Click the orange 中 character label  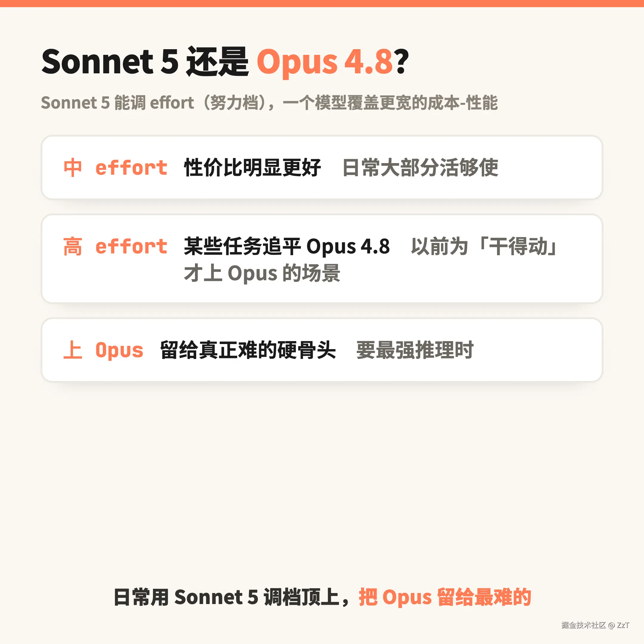tap(73, 167)
